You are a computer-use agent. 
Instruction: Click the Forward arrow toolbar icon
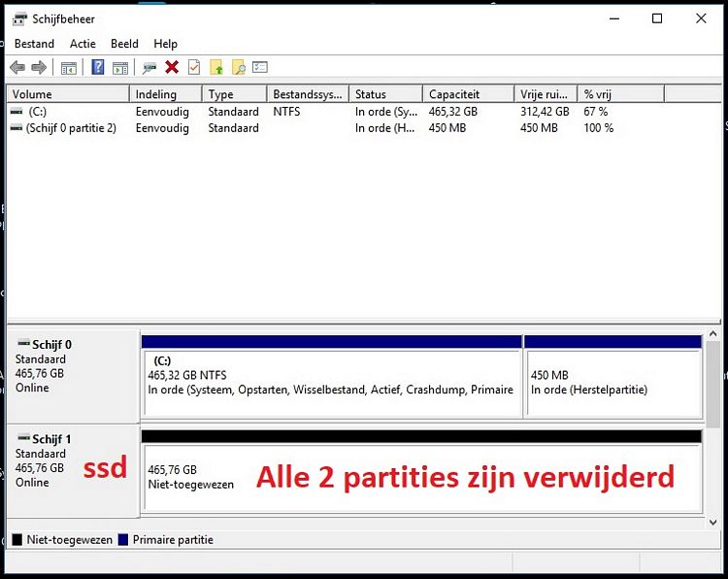[39, 68]
